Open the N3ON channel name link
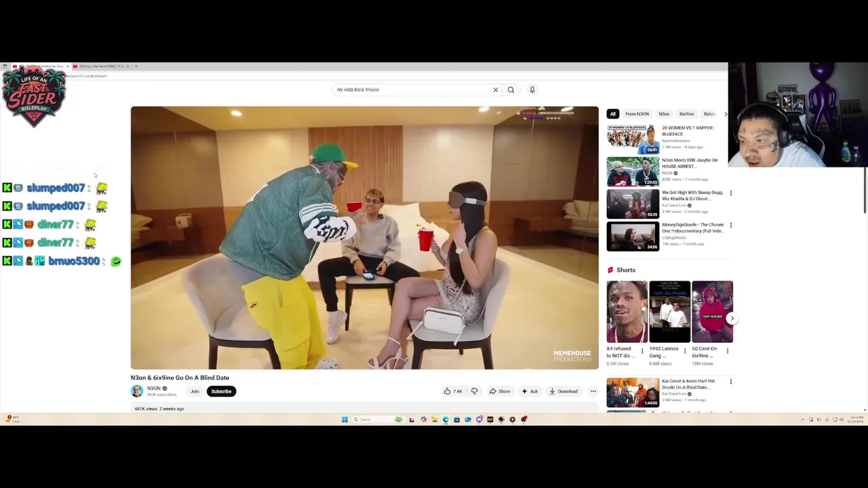Viewport: 868px width, 488px height. coord(154,388)
